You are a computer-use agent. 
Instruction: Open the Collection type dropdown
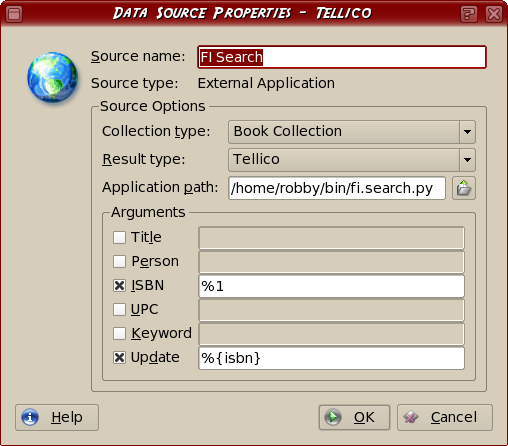[352, 132]
